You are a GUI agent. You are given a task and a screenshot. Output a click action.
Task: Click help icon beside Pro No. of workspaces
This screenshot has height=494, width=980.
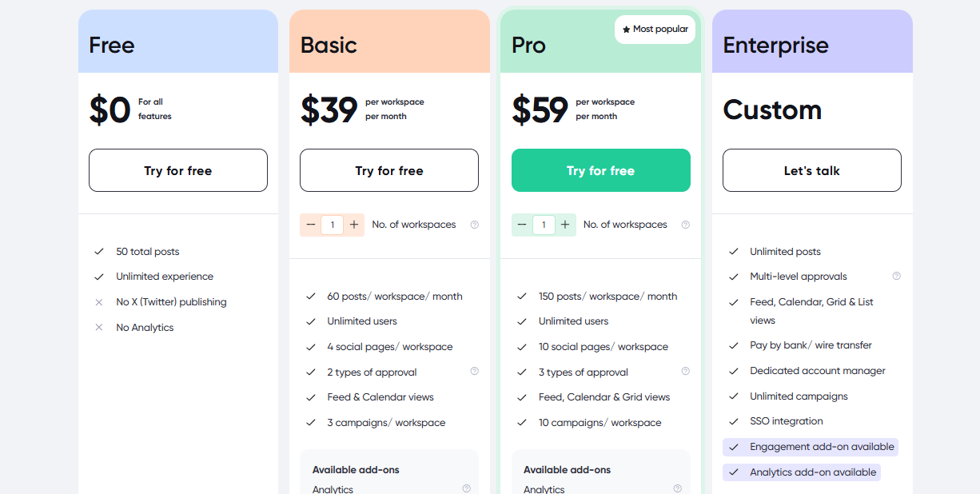686,225
